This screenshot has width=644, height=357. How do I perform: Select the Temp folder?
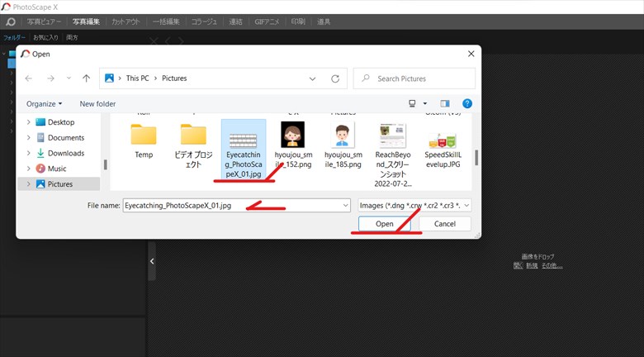coord(144,141)
